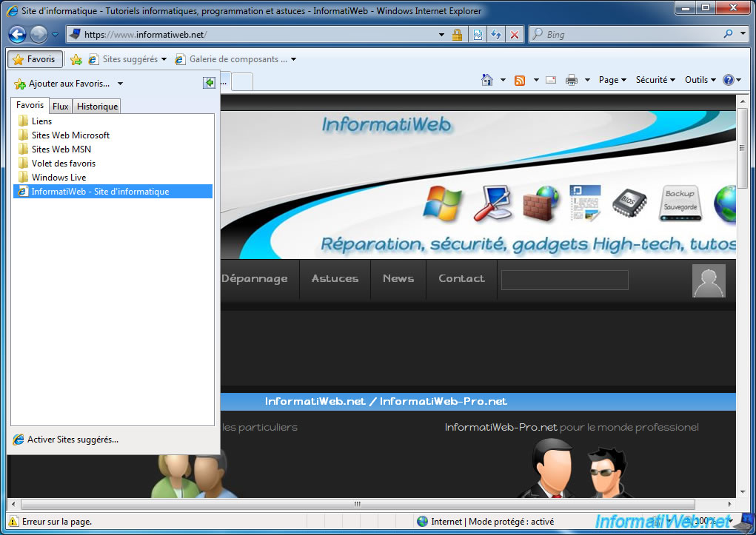Viewport: 756px width, 535px height.
Task: Switch to the Flux tab
Action: pos(60,106)
